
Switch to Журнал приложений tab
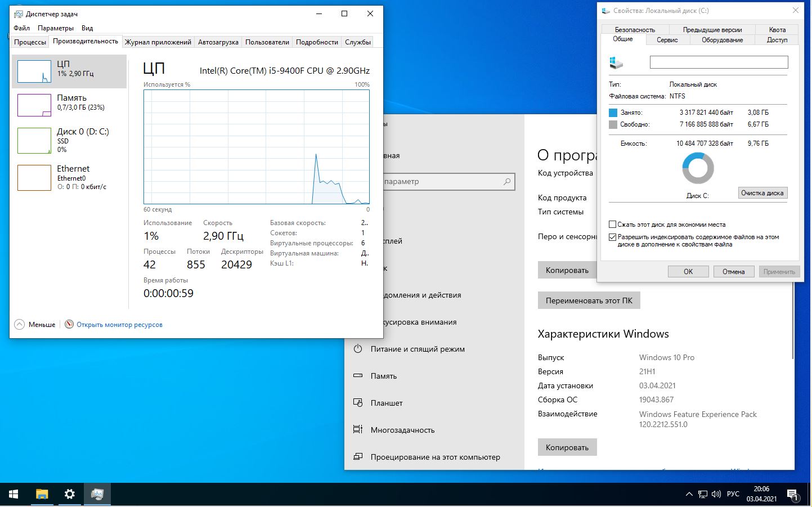click(158, 42)
